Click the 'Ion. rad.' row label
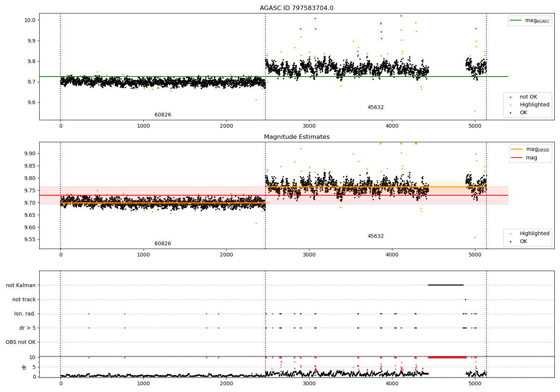 click(x=25, y=314)
